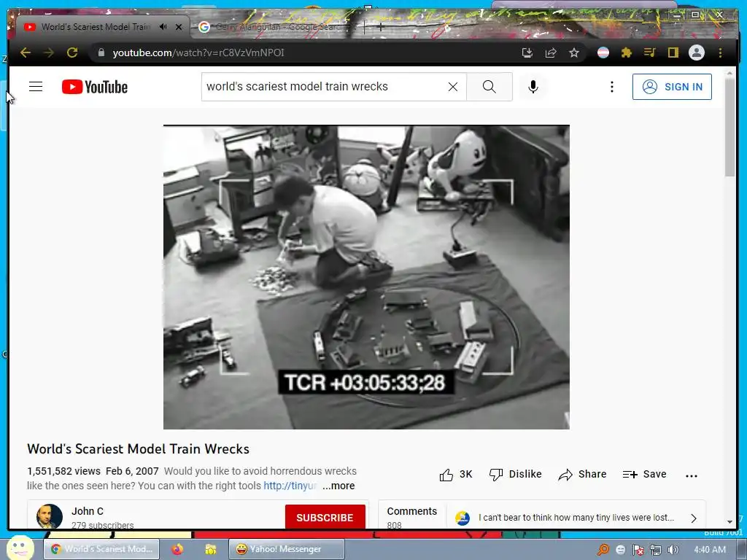Open John C channel avatar
747x560 pixels.
click(x=50, y=517)
